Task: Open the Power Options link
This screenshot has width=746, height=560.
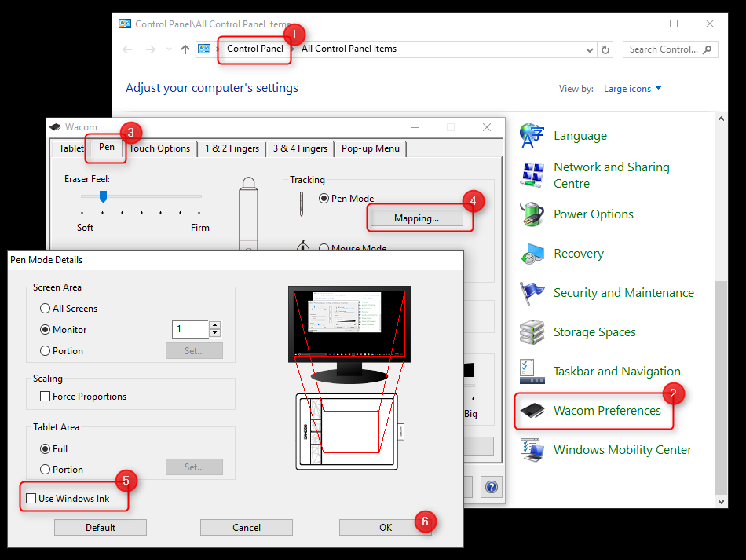Action: coord(594,214)
